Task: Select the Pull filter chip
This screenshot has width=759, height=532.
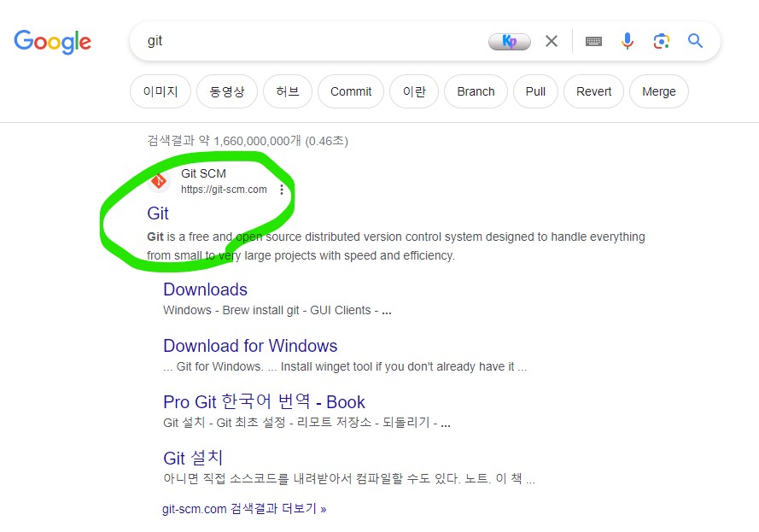Action: 535,91
